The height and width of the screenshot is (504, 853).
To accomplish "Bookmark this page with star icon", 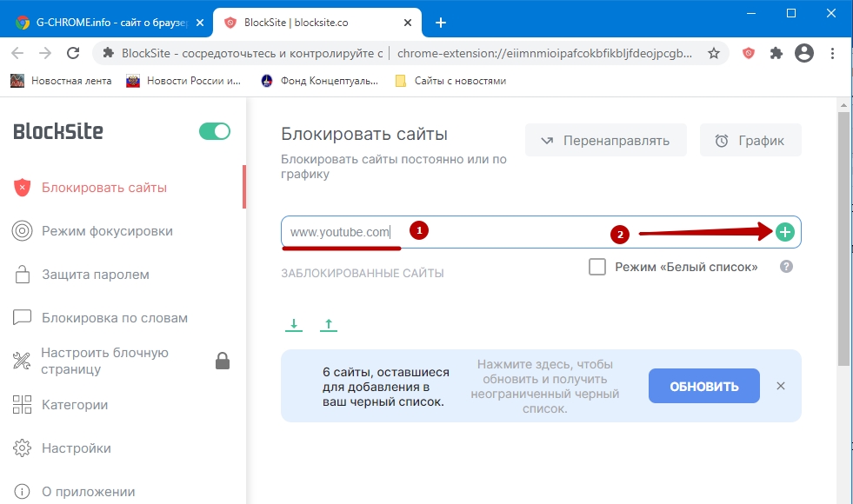I will [714, 53].
